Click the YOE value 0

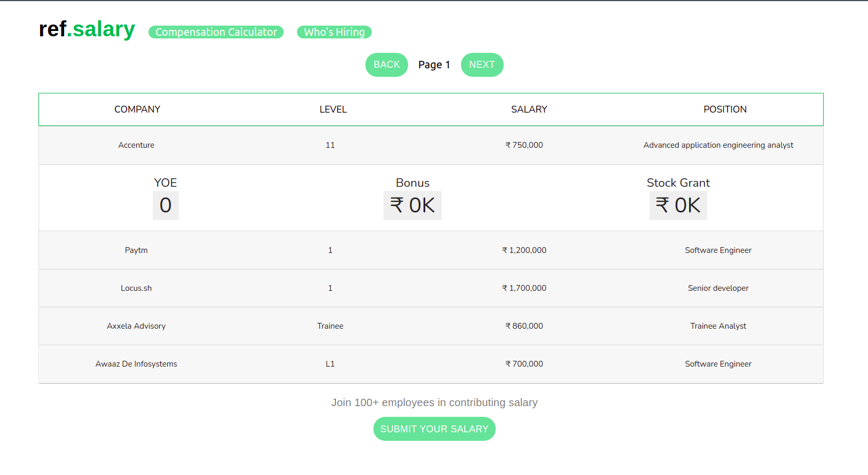[x=166, y=205]
